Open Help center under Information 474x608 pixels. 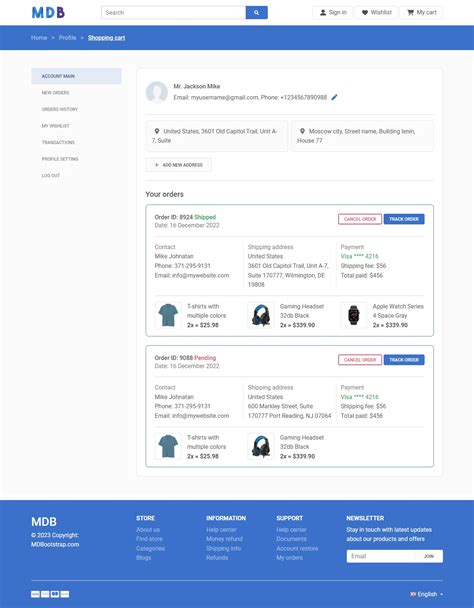click(221, 530)
